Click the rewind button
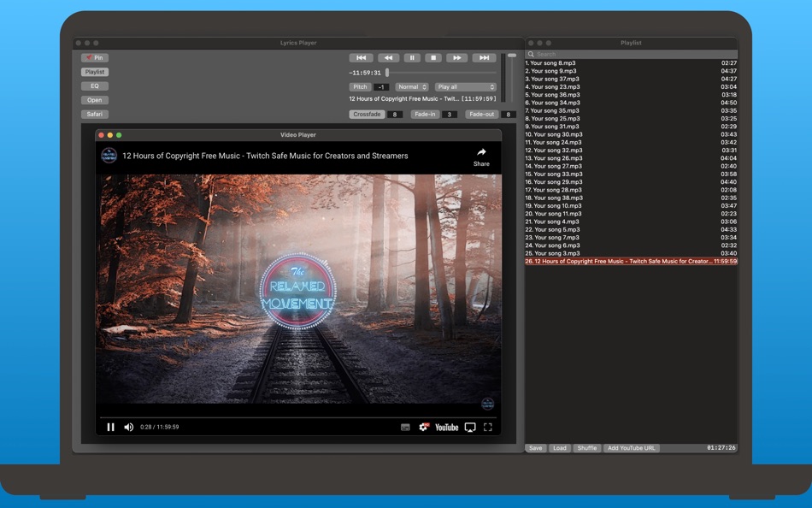Viewport: 812px width, 508px height. pyautogui.click(x=388, y=58)
